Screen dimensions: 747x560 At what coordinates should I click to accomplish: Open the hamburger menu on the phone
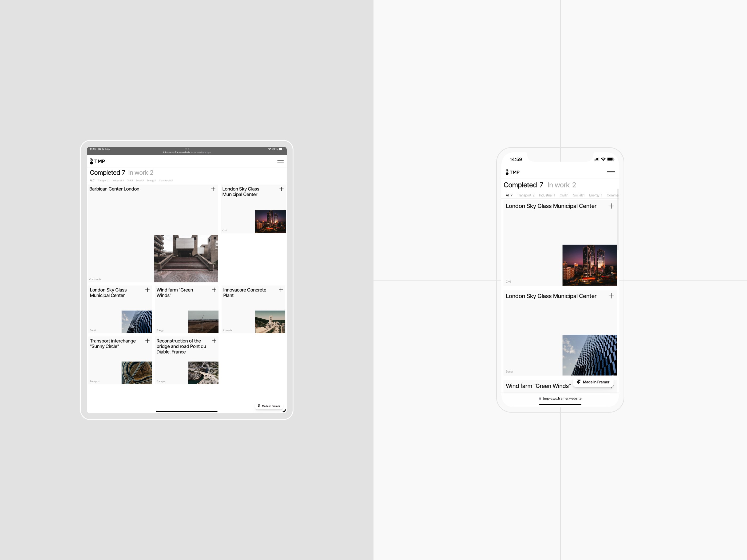click(610, 172)
